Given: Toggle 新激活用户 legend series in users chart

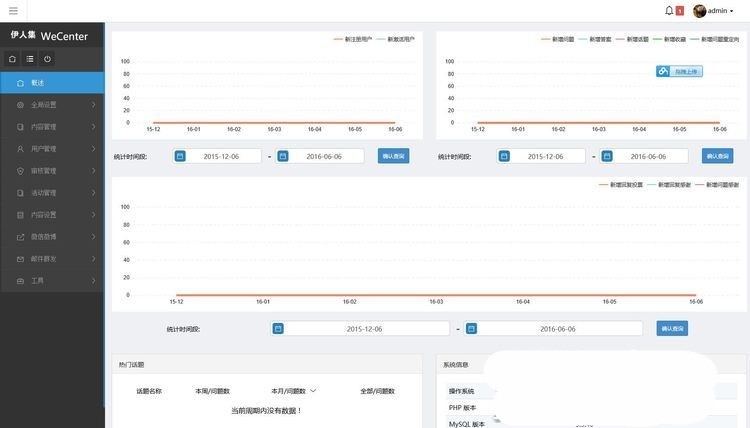Looking at the screenshot, I should point(396,39).
